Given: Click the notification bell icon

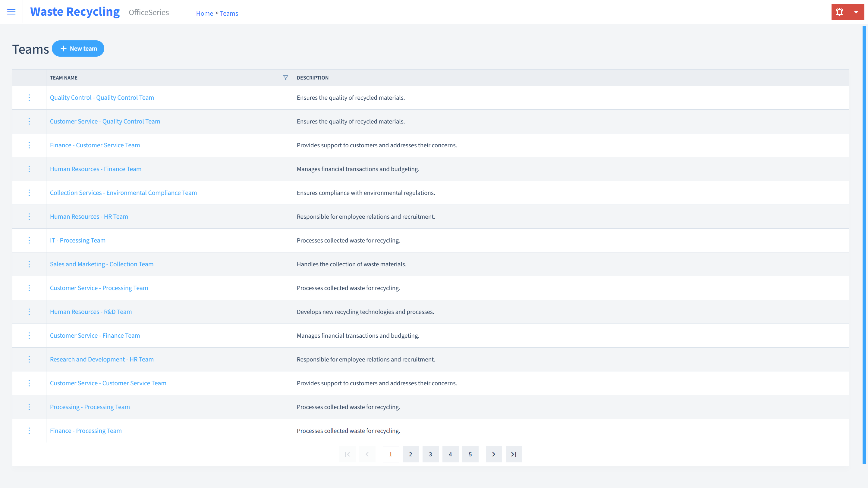Looking at the screenshot, I should click(839, 12).
